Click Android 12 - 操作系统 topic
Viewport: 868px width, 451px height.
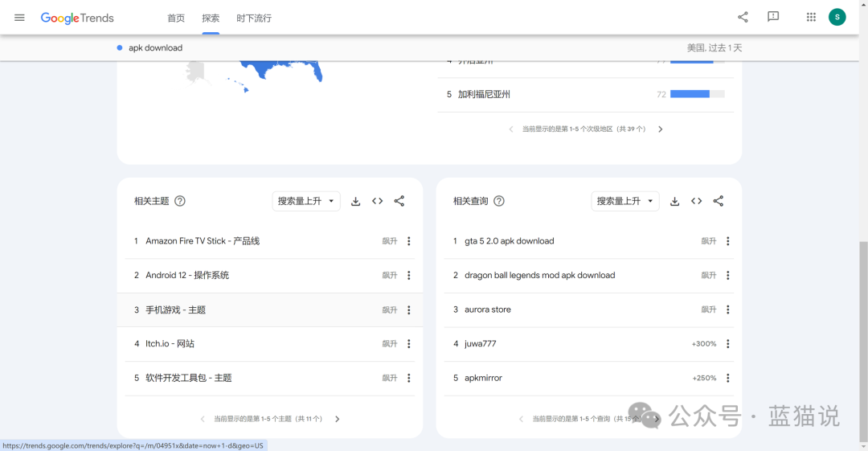click(187, 276)
